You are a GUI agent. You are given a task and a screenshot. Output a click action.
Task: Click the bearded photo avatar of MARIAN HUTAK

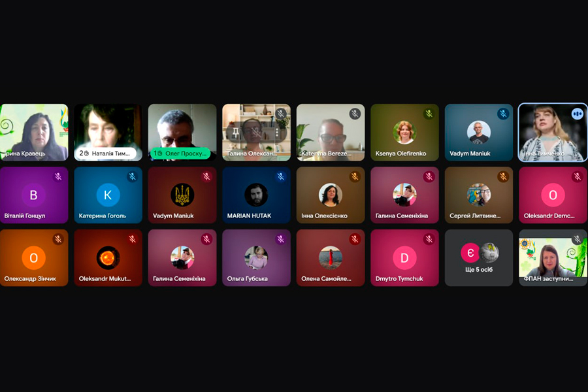tap(256, 195)
